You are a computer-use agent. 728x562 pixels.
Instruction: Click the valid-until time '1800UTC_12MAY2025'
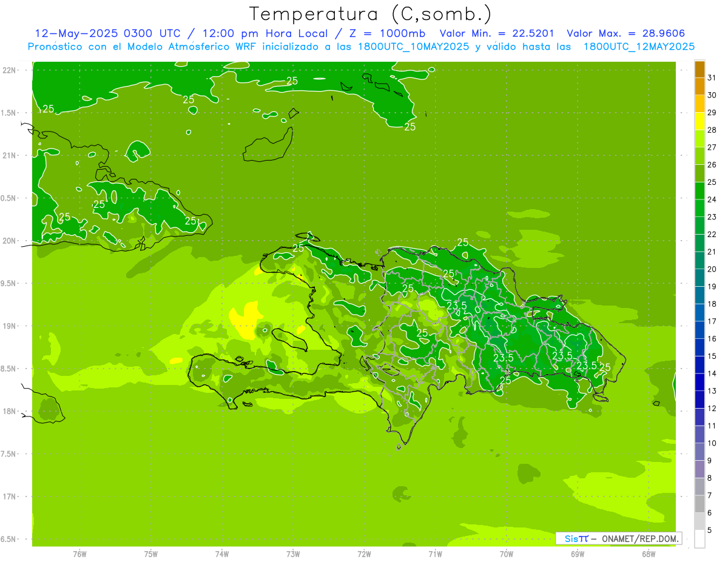pos(638,47)
